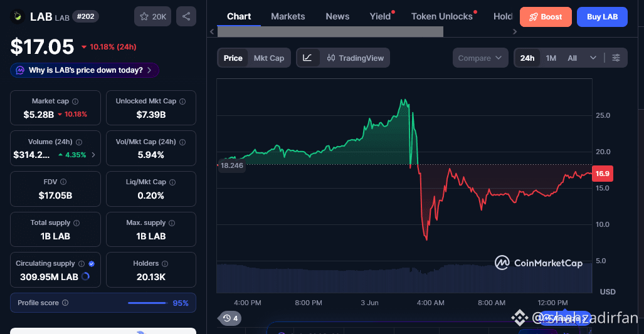This screenshot has height=334, width=644.
Task: Open the News tab
Action: tap(337, 16)
